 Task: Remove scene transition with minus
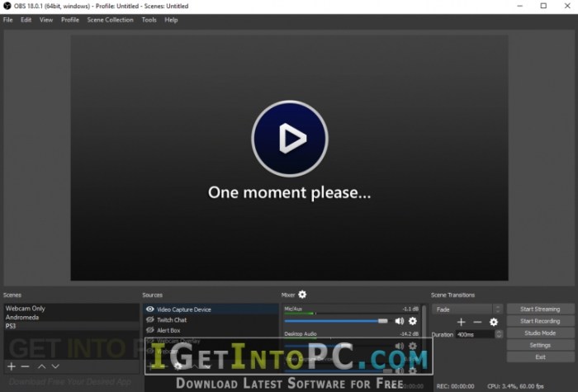(477, 322)
